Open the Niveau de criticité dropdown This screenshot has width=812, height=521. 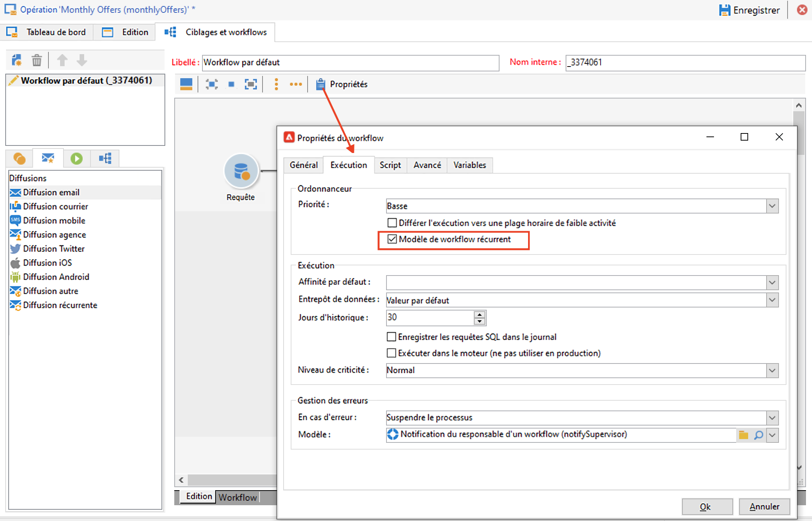click(x=772, y=370)
